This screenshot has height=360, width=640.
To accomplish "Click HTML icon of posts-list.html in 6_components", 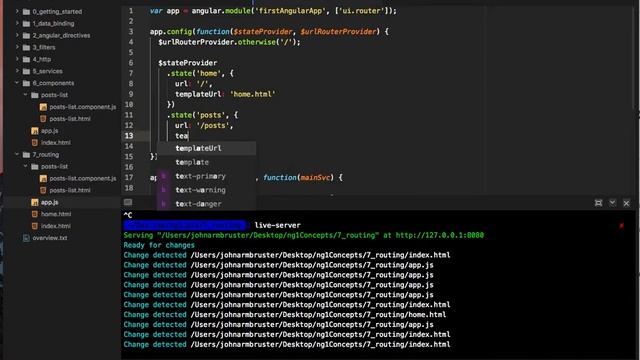I will click(x=43, y=119).
